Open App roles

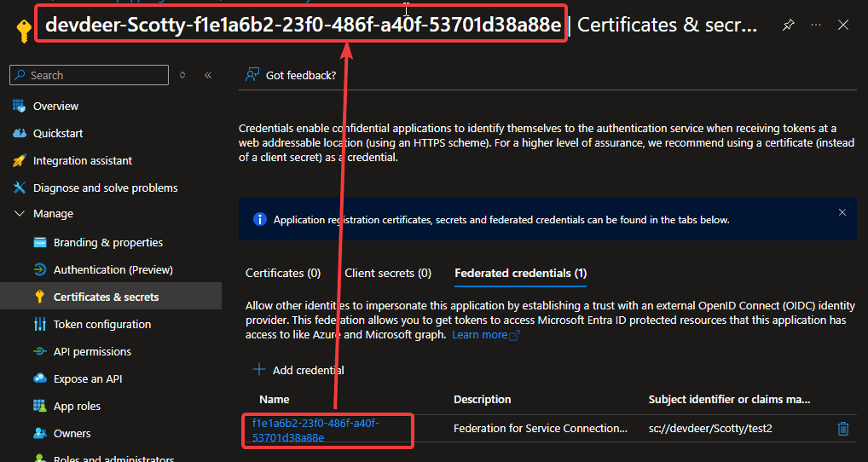tap(77, 406)
